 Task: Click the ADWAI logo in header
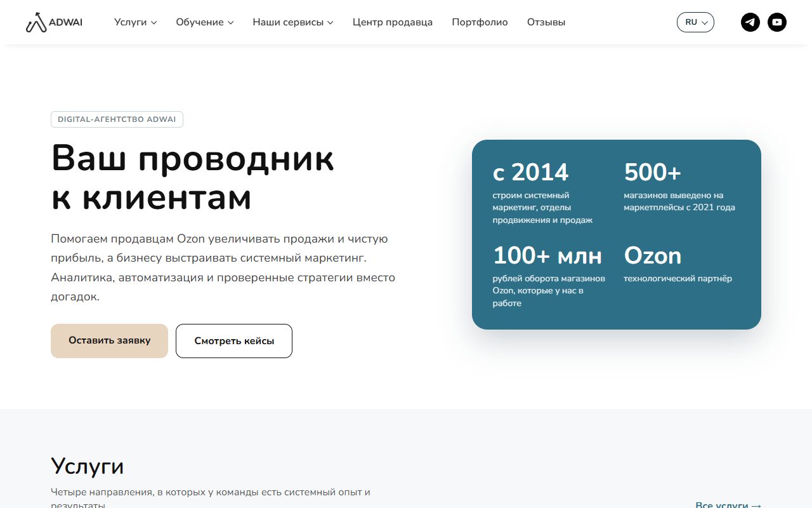tap(54, 22)
